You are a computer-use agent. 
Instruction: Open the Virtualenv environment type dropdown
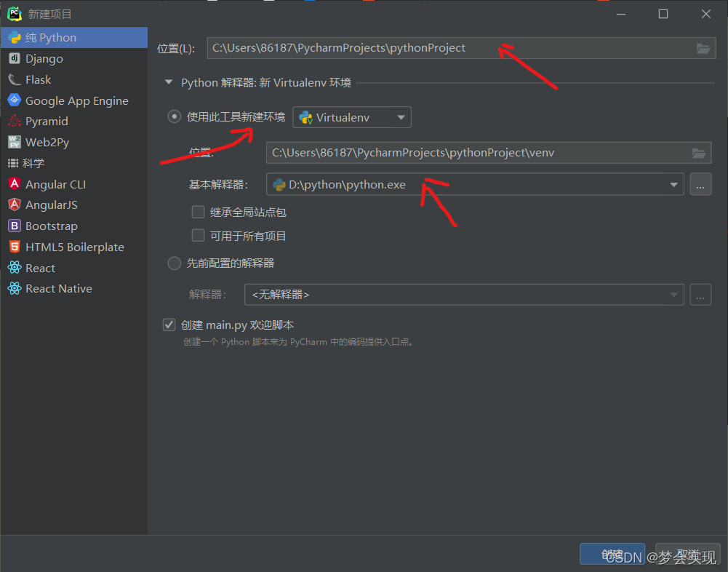coord(352,118)
